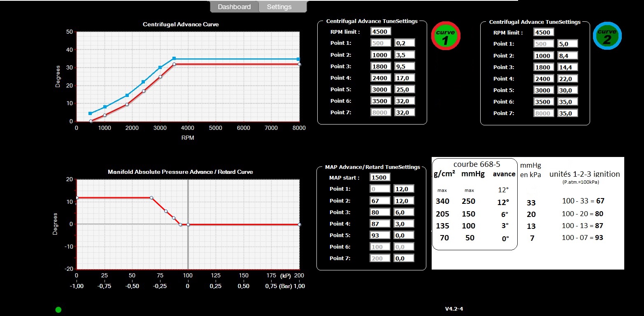Click MAP Point 3 pressure field 80
The height and width of the screenshot is (316, 644).
point(379,212)
